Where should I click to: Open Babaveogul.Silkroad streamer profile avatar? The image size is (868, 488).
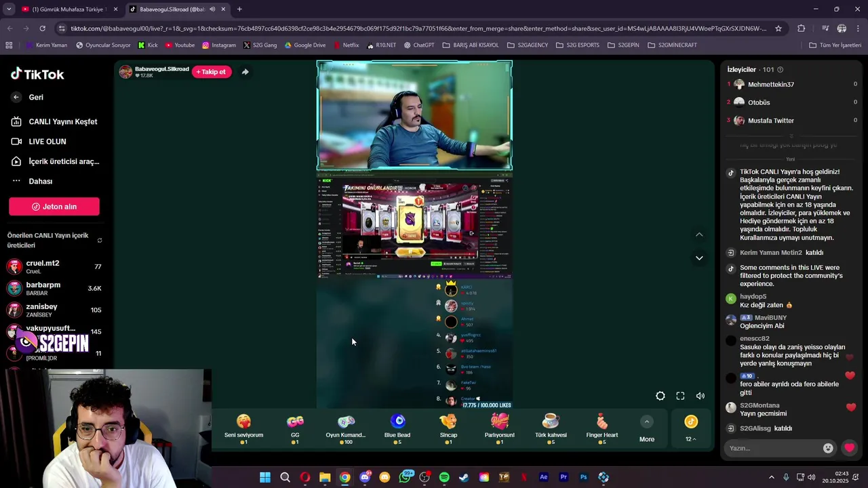coord(125,72)
